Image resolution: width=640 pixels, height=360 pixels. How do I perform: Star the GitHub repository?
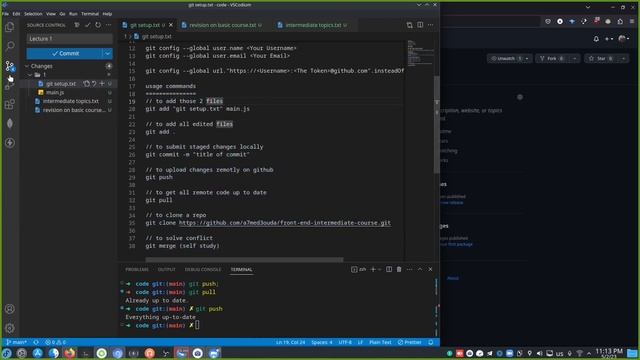[602, 59]
